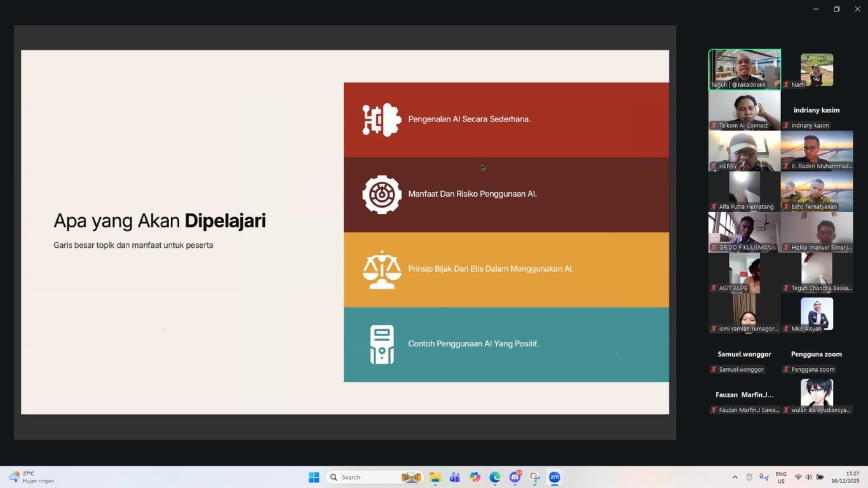868x488 pixels.
Task: Click the text Prinsip Bijak Dan Etis
Action: tap(491, 269)
